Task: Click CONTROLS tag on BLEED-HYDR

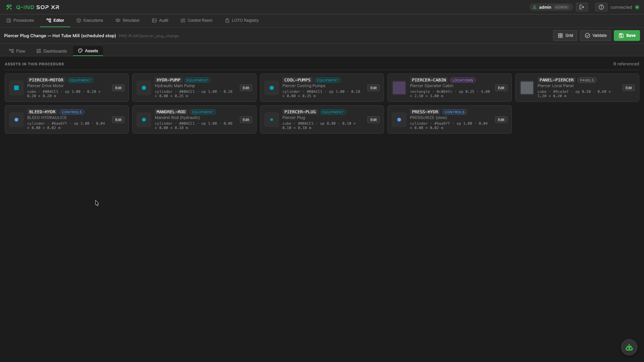Action: pos(72,112)
